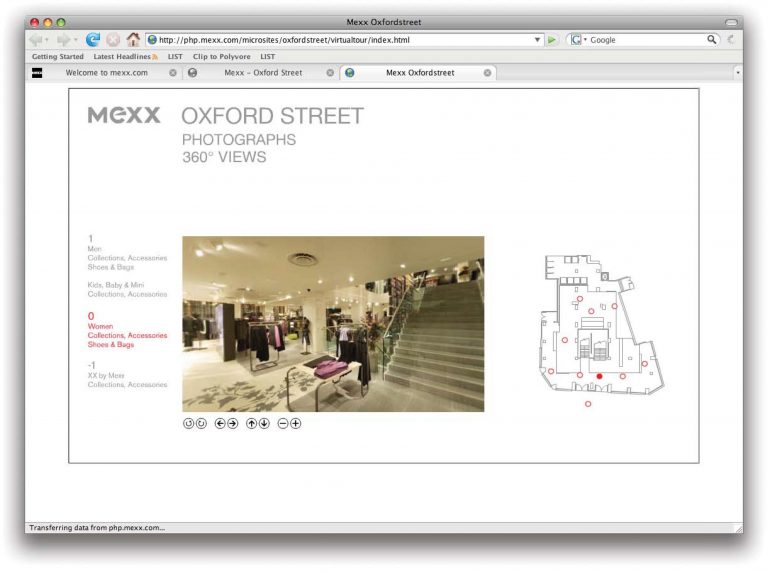Rotate the panorama clockwise
768x572 pixels.
[x=201, y=423]
